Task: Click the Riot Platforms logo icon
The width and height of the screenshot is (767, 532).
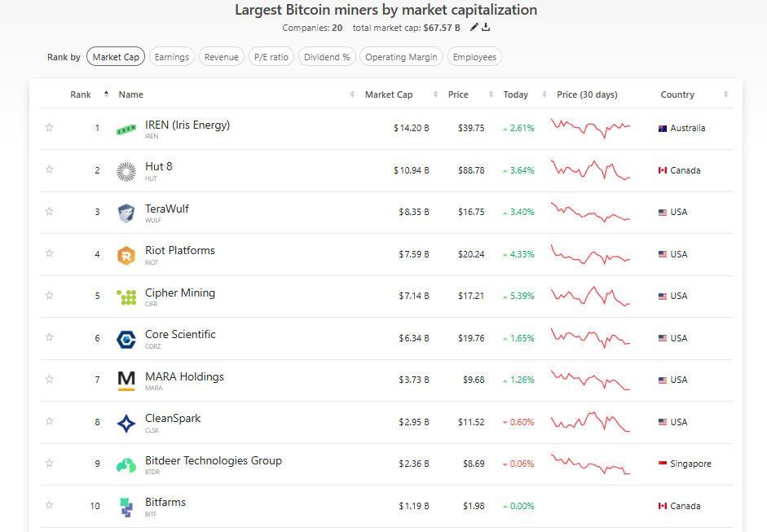Action: 126,256
